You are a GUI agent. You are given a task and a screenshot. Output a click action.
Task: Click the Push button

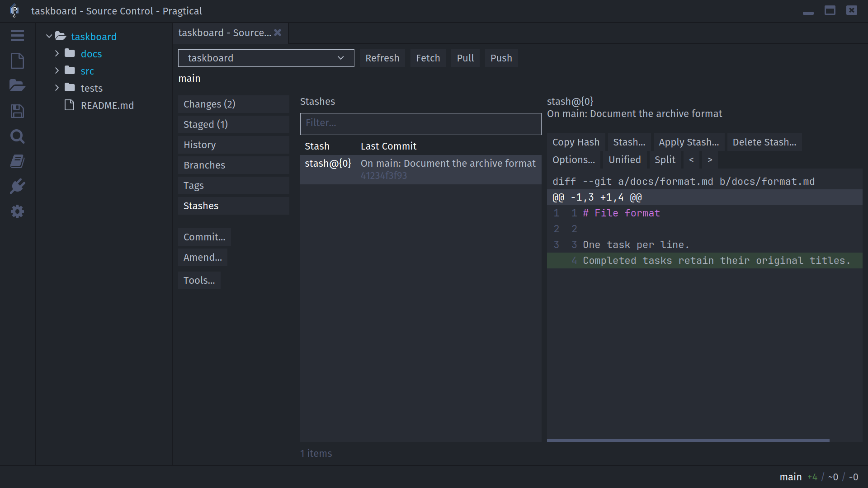click(501, 58)
